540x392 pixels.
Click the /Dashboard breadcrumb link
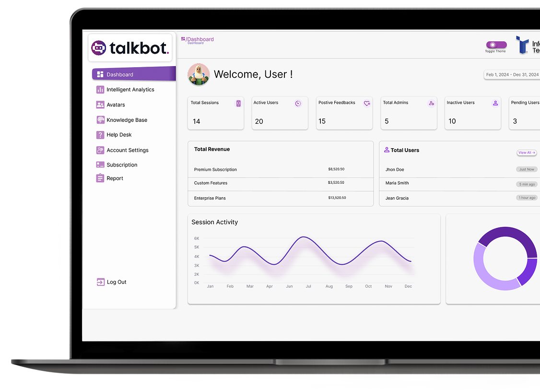tap(200, 39)
